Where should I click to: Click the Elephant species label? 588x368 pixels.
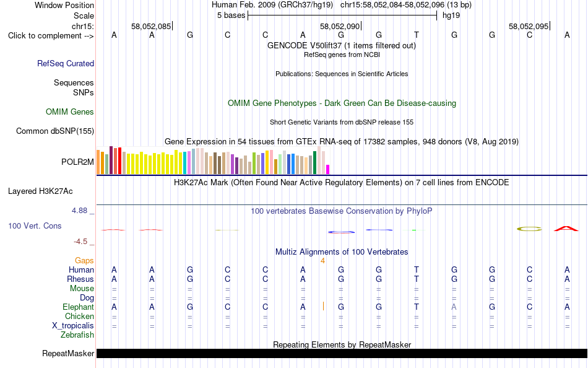tap(79, 307)
